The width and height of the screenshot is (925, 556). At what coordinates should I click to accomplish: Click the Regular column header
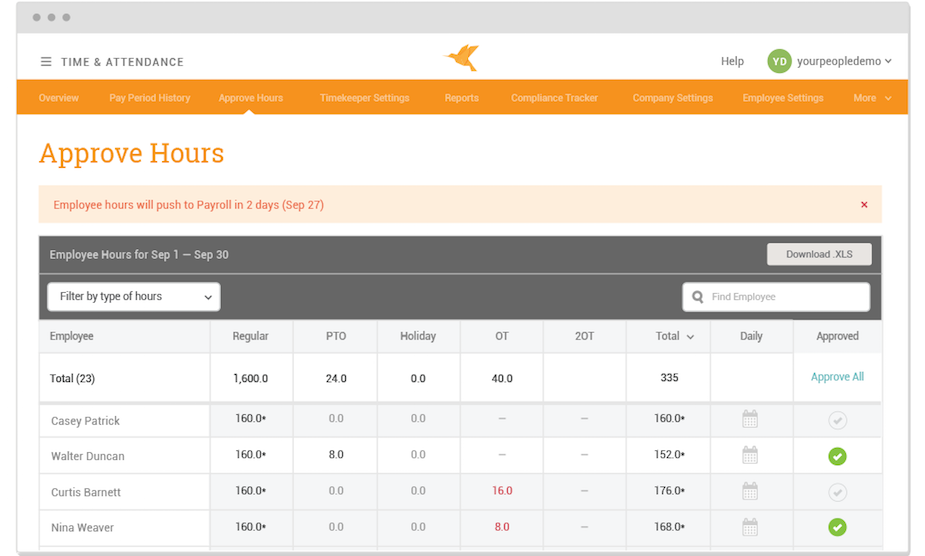250,336
